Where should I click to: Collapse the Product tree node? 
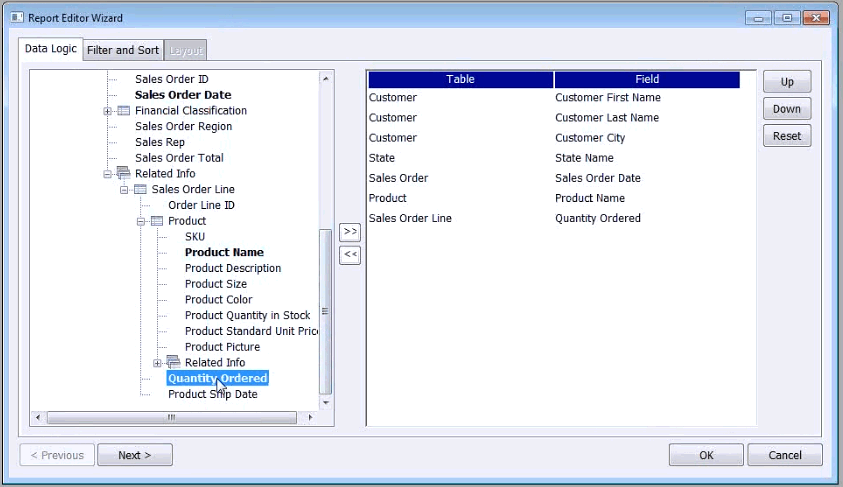141,221
